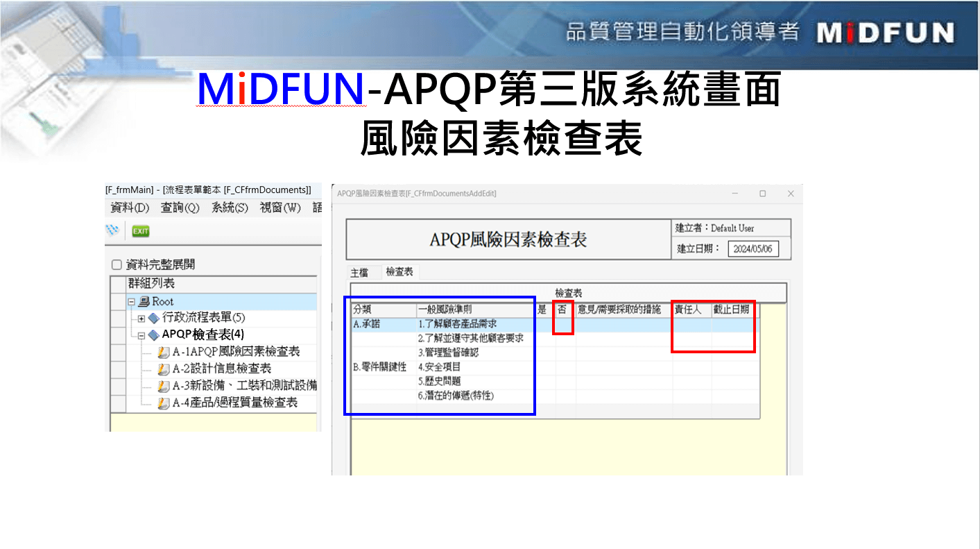Viewport: 980px width, 549px height.
Task: Click the blue grid icon left of EXIT
Action: [x=112, y=231]
